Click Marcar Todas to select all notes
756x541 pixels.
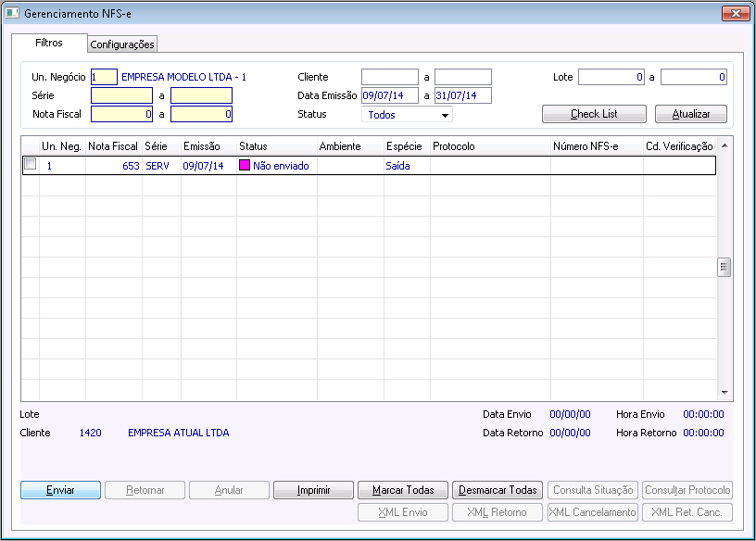(x=403, y=490)
